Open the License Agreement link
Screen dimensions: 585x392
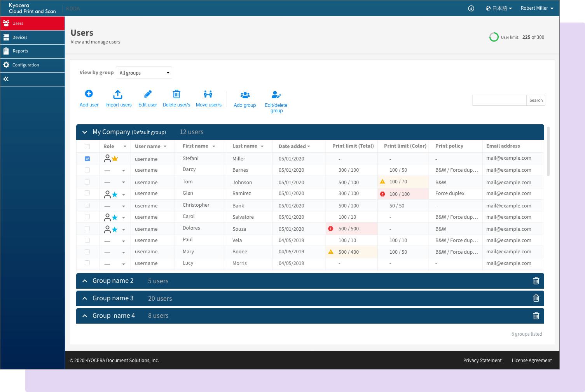point(532,361)
